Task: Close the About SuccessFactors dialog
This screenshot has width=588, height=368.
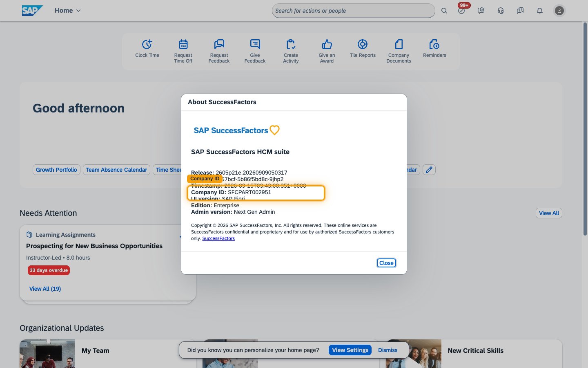Action: coord(386,263)
